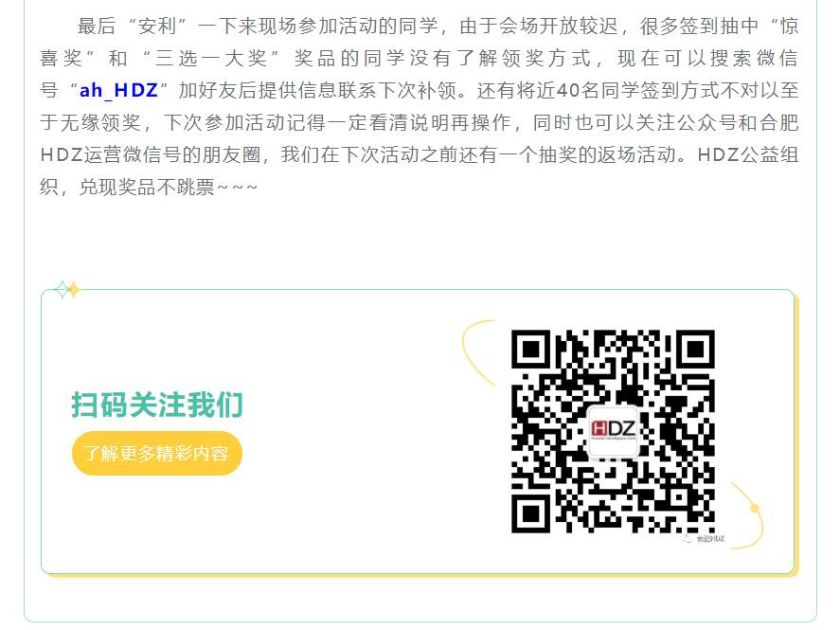Click the yellow dot on the curved line

tap(755, 508)
